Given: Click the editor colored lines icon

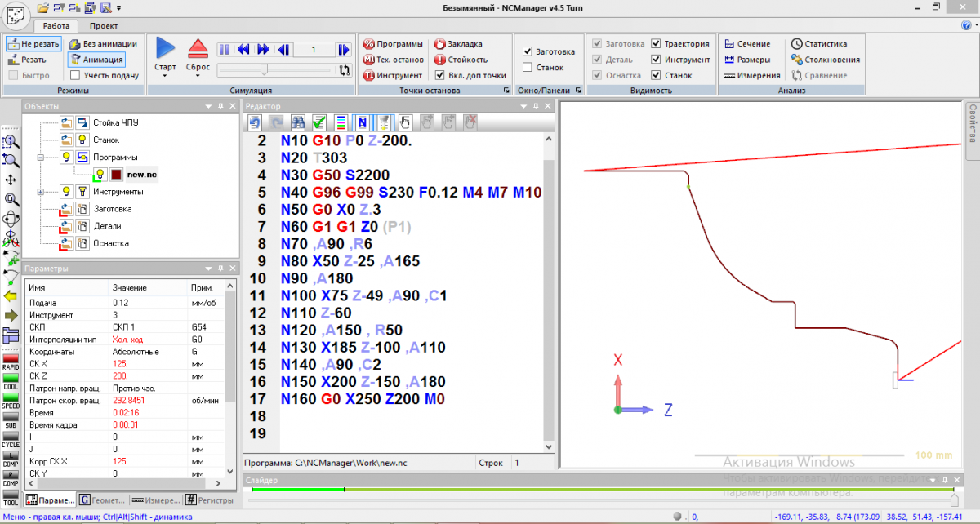Looking at the screenshot, I should (x=341, y=122).
